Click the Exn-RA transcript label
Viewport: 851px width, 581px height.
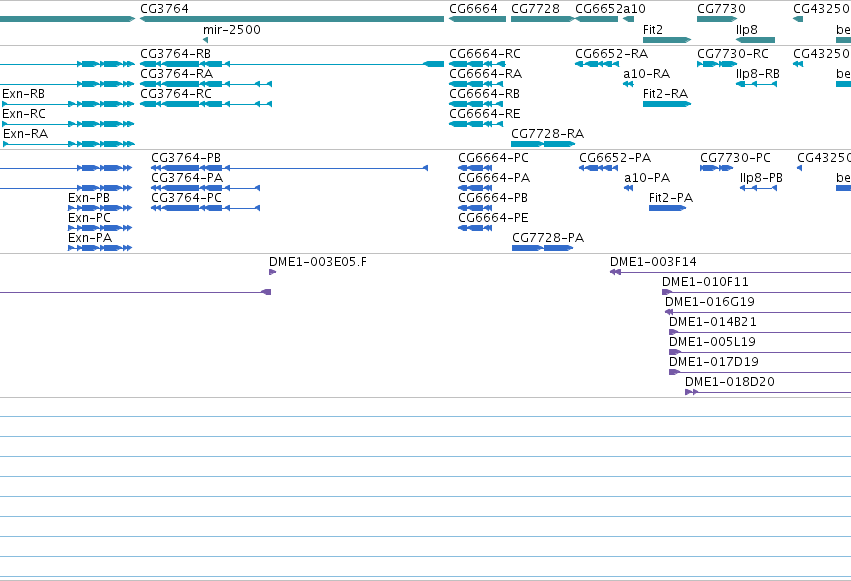pyautogui.click(x=26, y=134)
